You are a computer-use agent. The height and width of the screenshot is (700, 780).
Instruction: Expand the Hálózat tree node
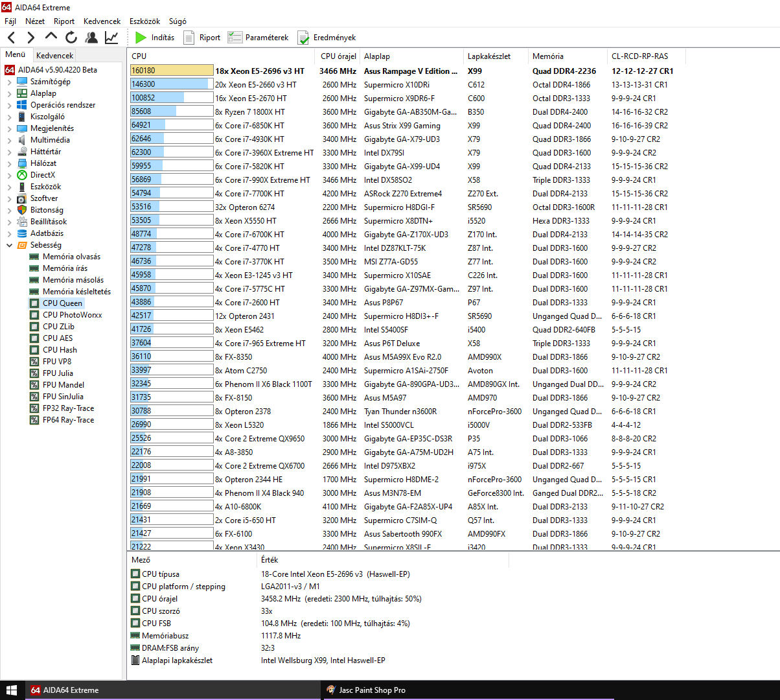[x=9, y=163]
